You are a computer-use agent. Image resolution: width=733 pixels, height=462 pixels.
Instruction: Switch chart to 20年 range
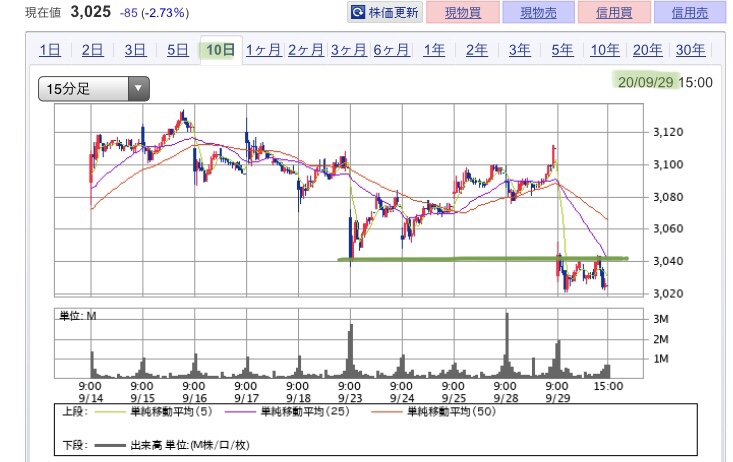click(647, 50)
